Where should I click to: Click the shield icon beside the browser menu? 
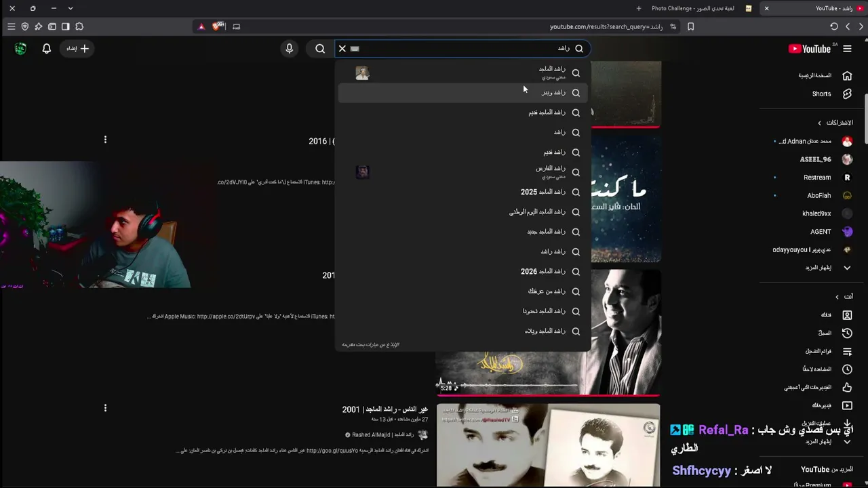25,26
